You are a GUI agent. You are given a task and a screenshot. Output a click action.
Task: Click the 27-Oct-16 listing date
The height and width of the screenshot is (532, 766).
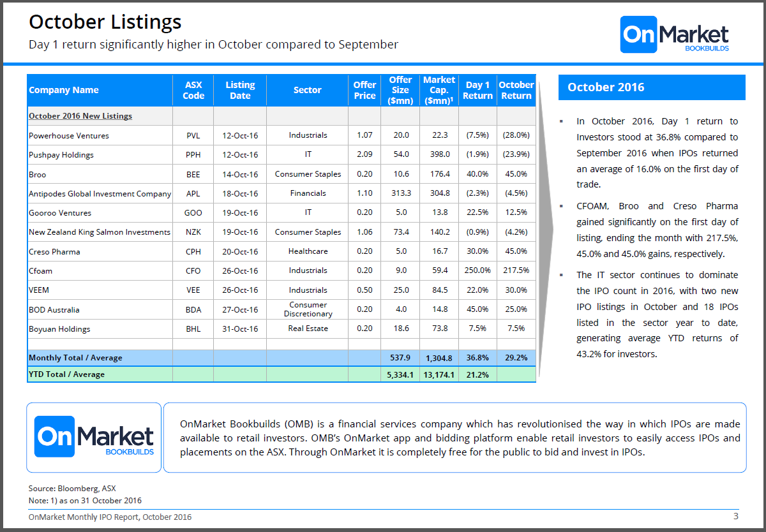pos(240,309)
